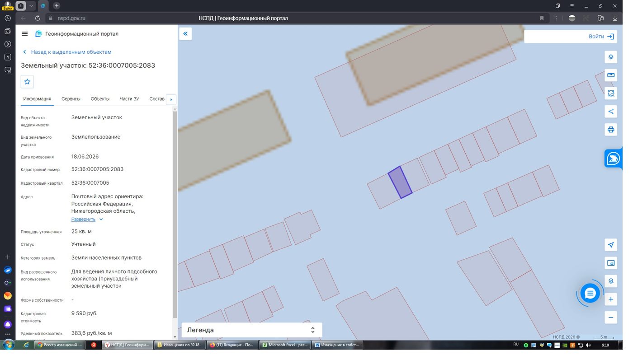Click the my-location arrow icon

tap(611, 245)
